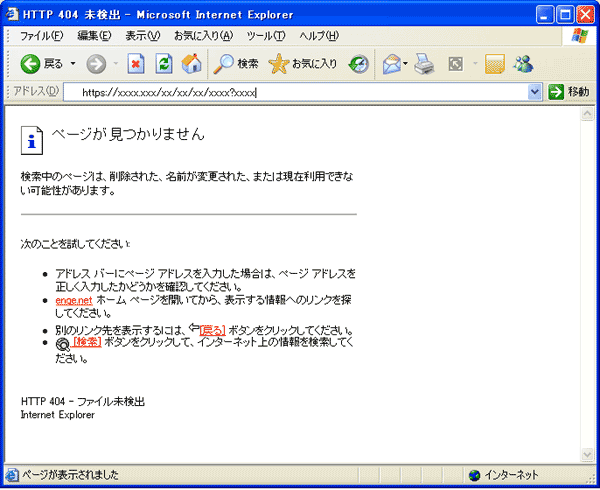Open the ヘルプ(H) menu

click(319, 36)
